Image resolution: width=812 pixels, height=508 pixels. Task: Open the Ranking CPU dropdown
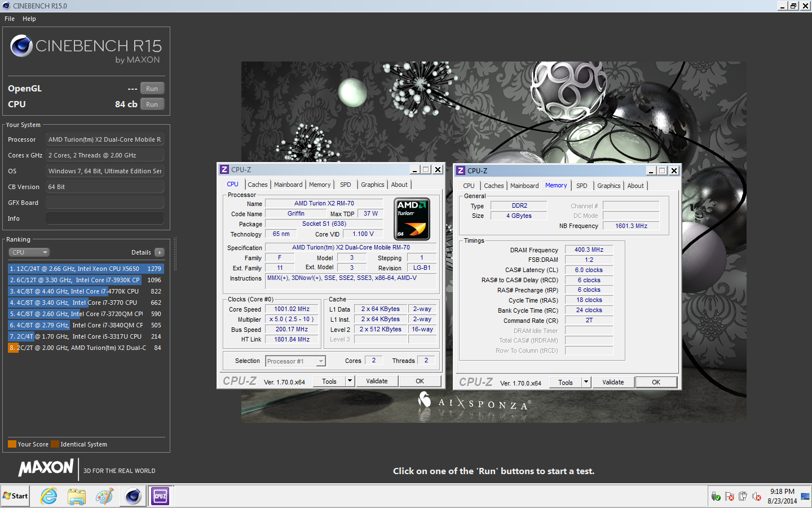coord(29,252)
